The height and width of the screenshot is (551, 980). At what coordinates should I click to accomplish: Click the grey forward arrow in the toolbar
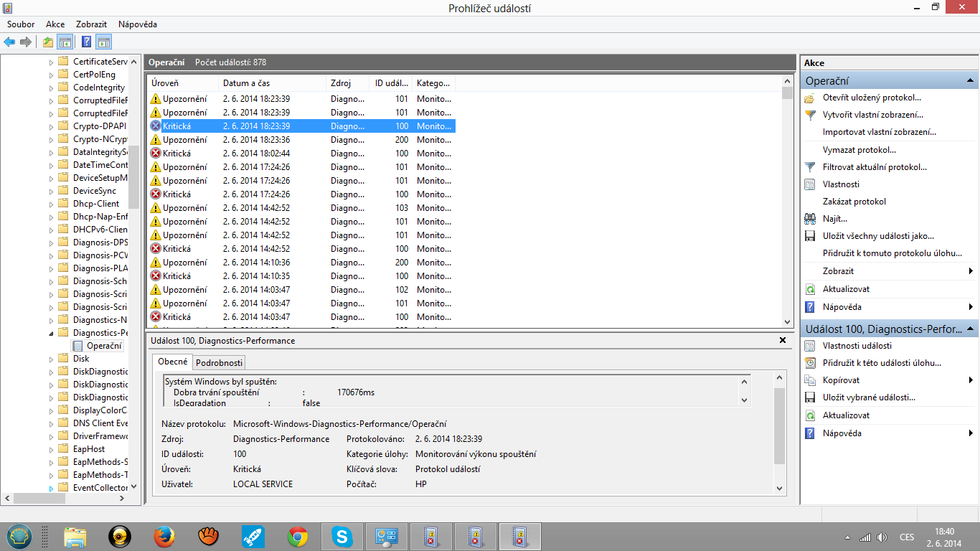pyautogui.click(x=26, y=42)
